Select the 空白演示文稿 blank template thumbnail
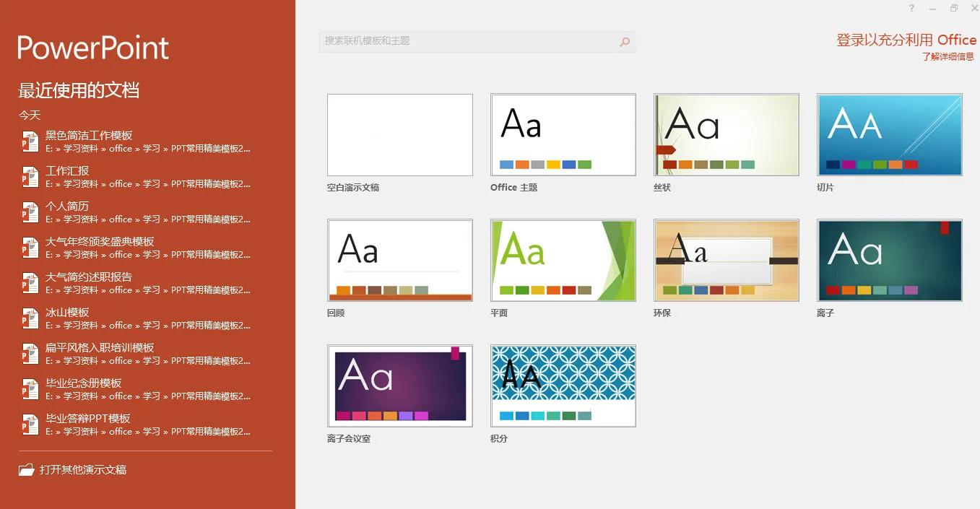980x509 pixels. click(x=400, y=135)
